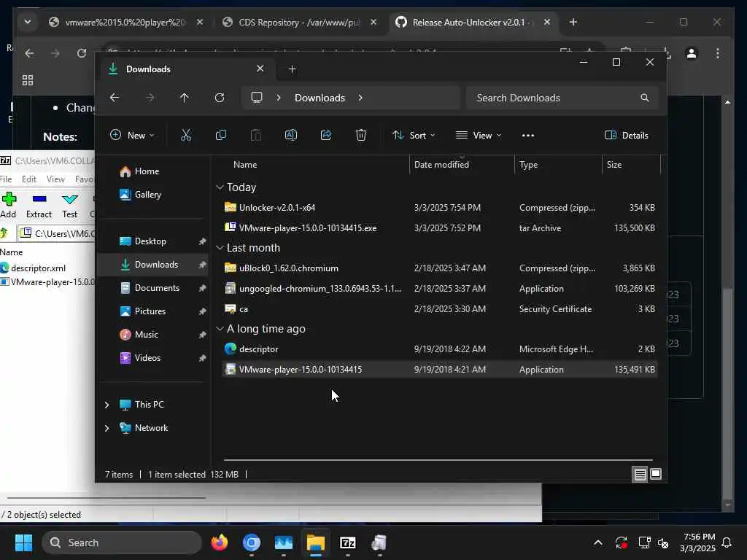The image size is (747, 560).
Task: Click the taskbar Search box
Action: (122, 542)
